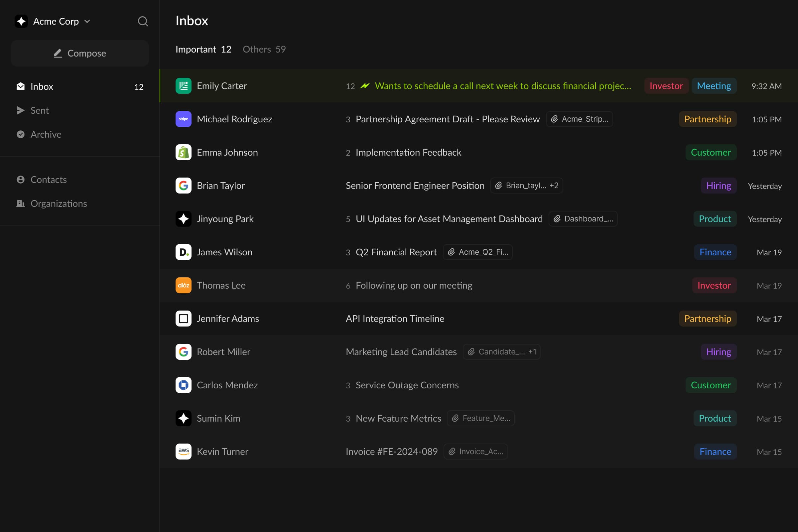The image size is (798, 532).
Task: Click the a16z avatar for Thomas Lee
Action: pyautogui.click(x=184, y=285)
